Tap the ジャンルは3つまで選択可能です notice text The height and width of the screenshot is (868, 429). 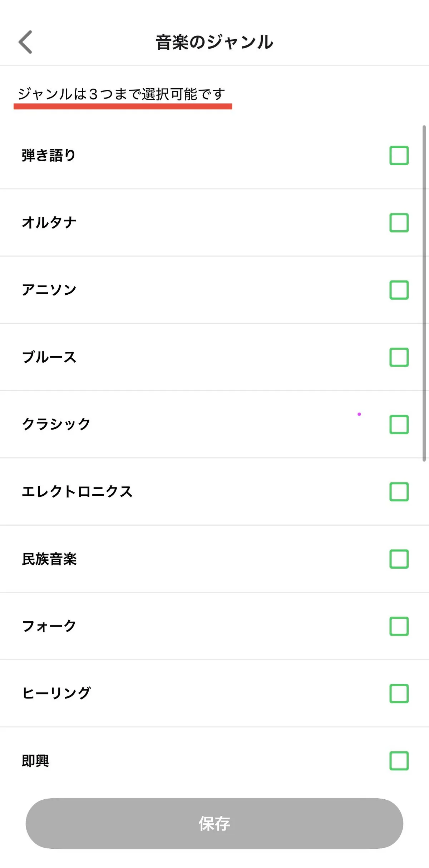coord(122,94)
